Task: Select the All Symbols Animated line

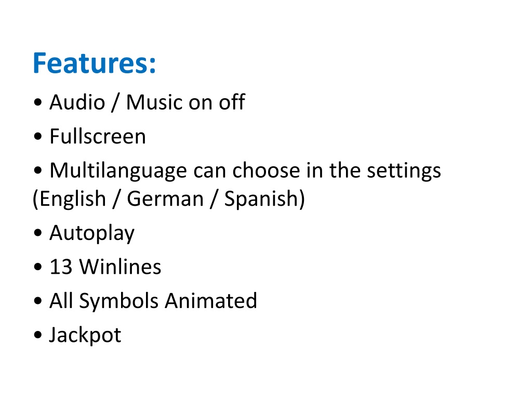Action: pos(153,301)
